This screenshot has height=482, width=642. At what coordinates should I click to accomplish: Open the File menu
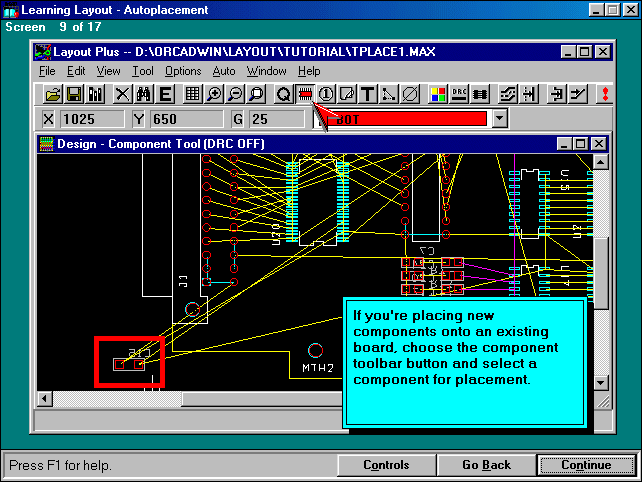point(47,71)
